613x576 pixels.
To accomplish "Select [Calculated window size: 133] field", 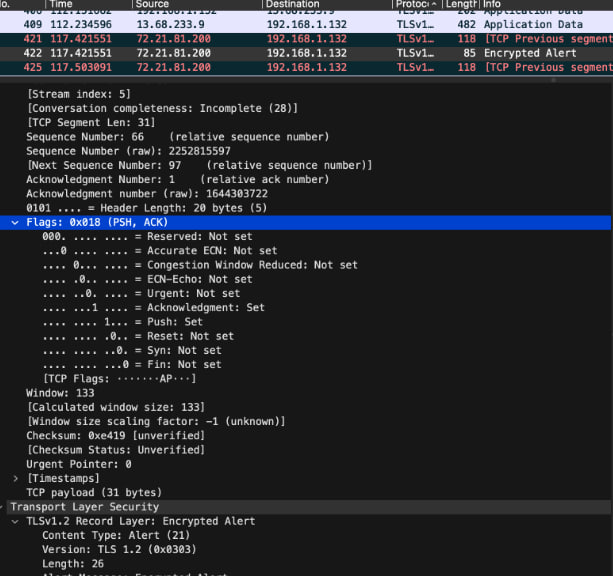I will pyautogui.click(x=116, y=407).
